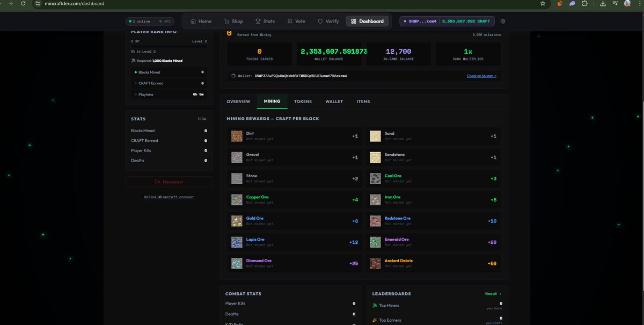The image size is (644, 325).
Task: Click Unlink Minecraft account link
Action: point(169,197)
